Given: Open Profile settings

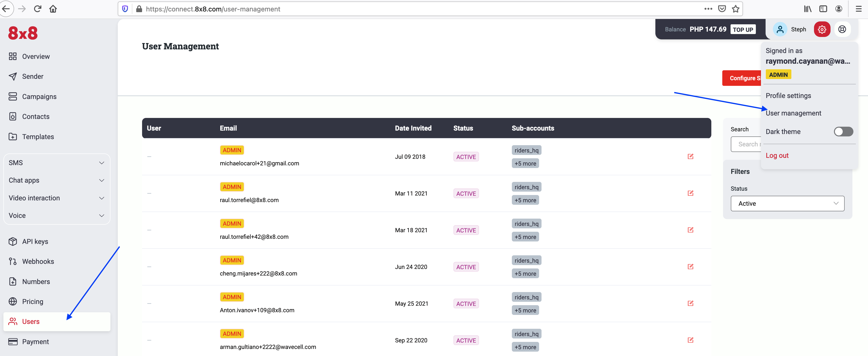Looking at the screenshot, I should click(788, 96).
